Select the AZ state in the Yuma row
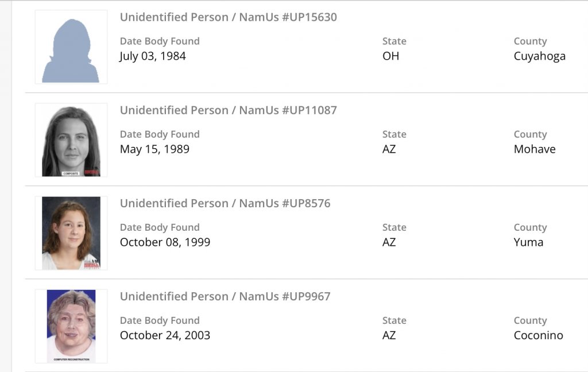 [x=389, y=242]
